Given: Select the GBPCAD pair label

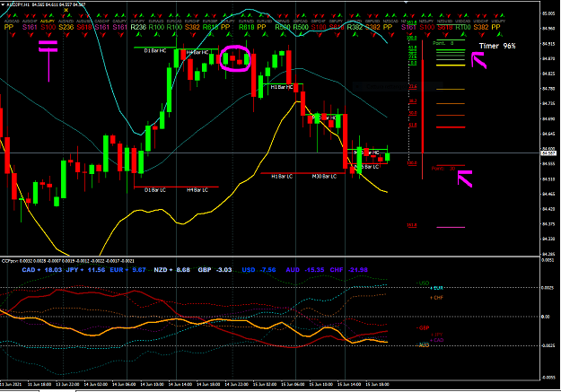Looking at the screenshot, I should 301,22.
